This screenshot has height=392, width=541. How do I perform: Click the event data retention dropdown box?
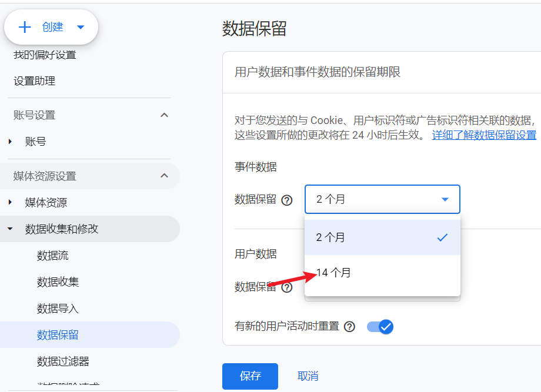(382, 199)
